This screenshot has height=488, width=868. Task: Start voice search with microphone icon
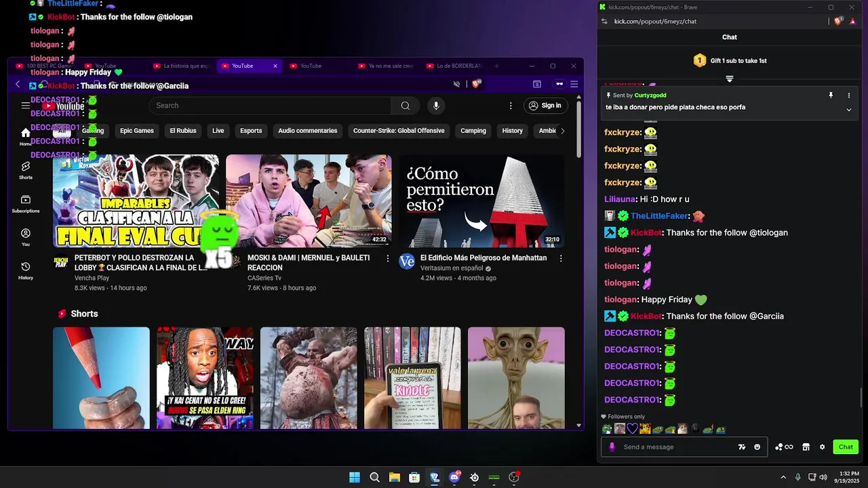[436, 106]
